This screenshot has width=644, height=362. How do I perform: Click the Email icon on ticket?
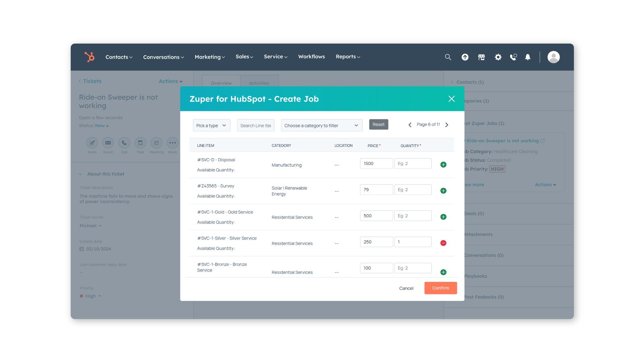click(x=108, y=143)
